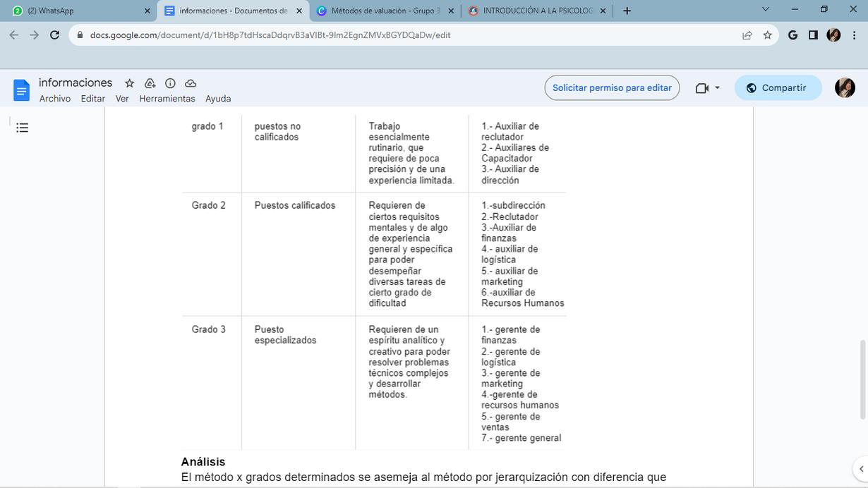Viewport: 868px width, 488px height.
Task: Open the Google extension icon
Action: point(792,35)
